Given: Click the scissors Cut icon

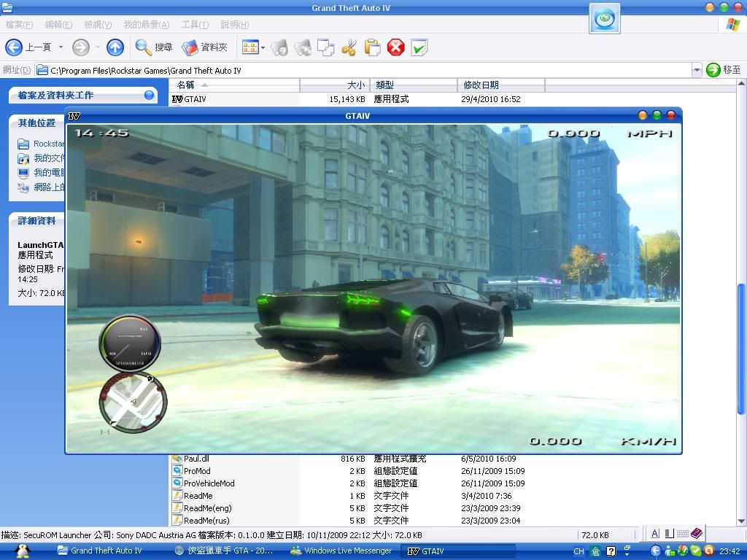Looking at the screenshot, I should coord(349,48).
